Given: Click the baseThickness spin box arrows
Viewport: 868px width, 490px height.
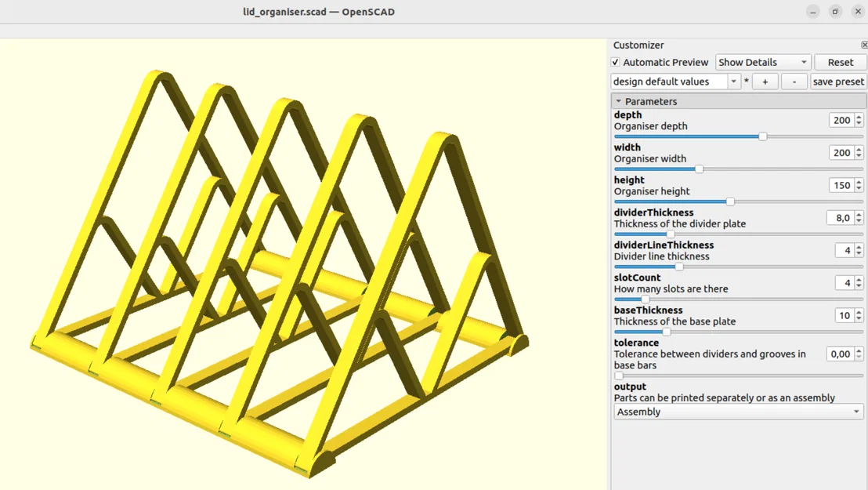Looking at the screenshot, I should click(859, 316).
